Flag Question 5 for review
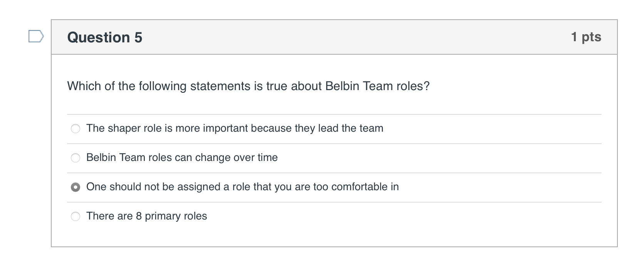Screen dimensions: 644x268 [36, 37]
